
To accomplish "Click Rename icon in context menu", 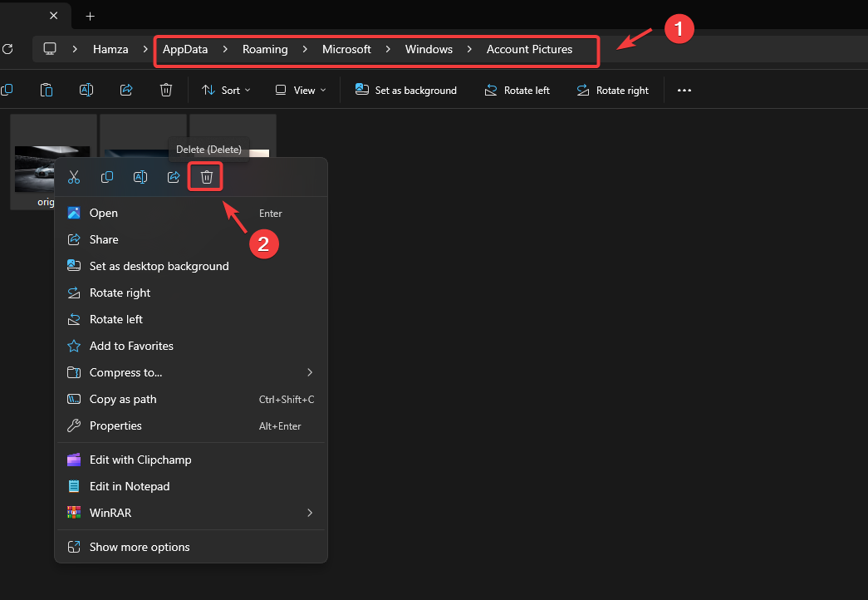I will tap(140, 177).
